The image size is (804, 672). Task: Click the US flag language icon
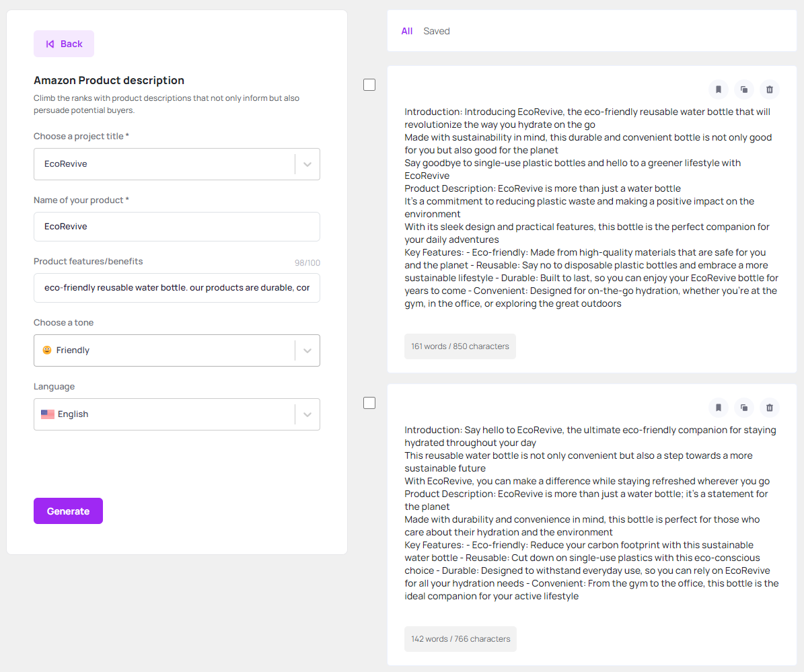(x=48, y=414)
